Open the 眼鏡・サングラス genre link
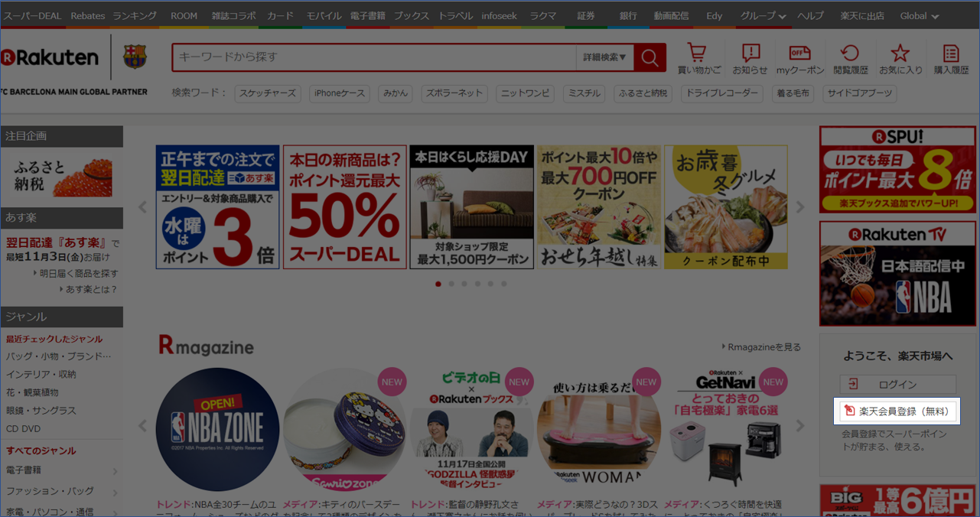980x517 pixels. 41,411
